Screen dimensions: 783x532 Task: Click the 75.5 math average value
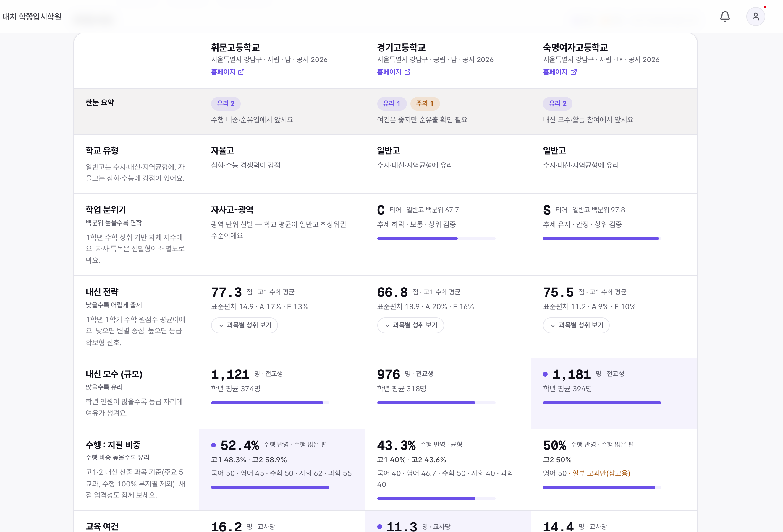[558, 292]
